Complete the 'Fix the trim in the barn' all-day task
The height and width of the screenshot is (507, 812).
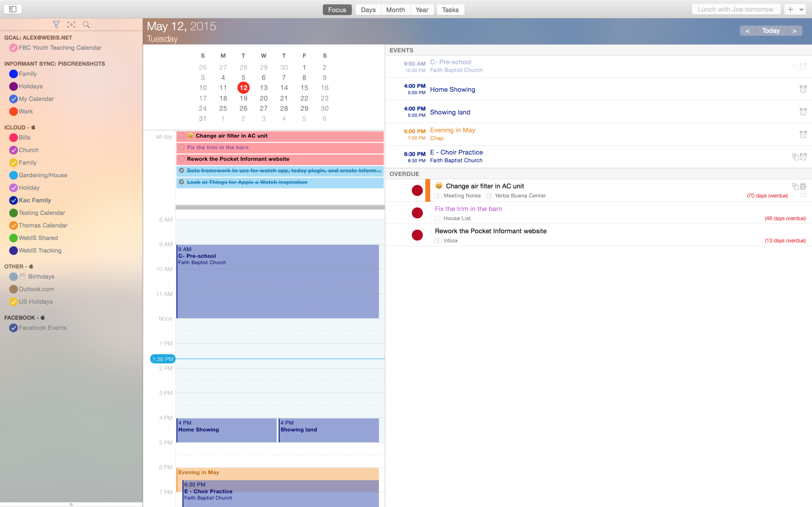181,147
